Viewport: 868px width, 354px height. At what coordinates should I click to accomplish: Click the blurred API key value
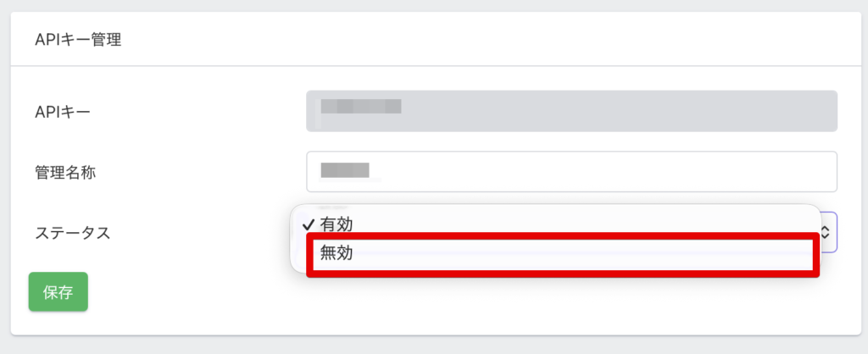[x=359, y=108]
